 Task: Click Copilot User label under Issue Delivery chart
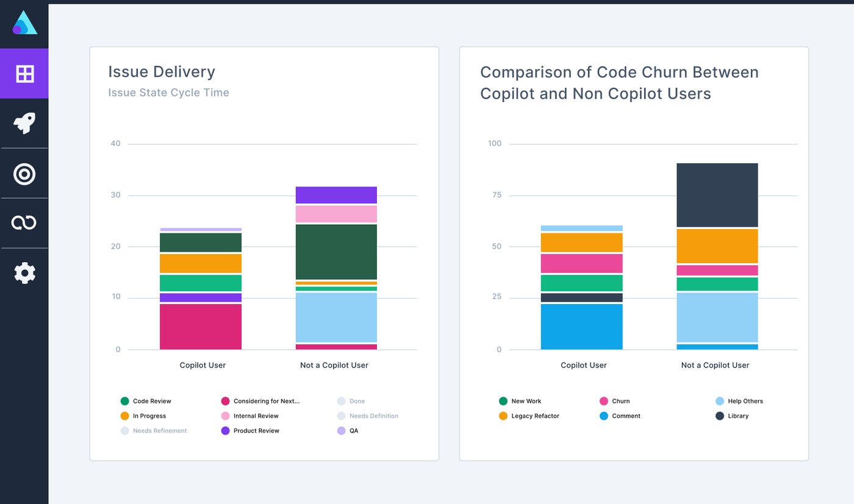[203, 365]
